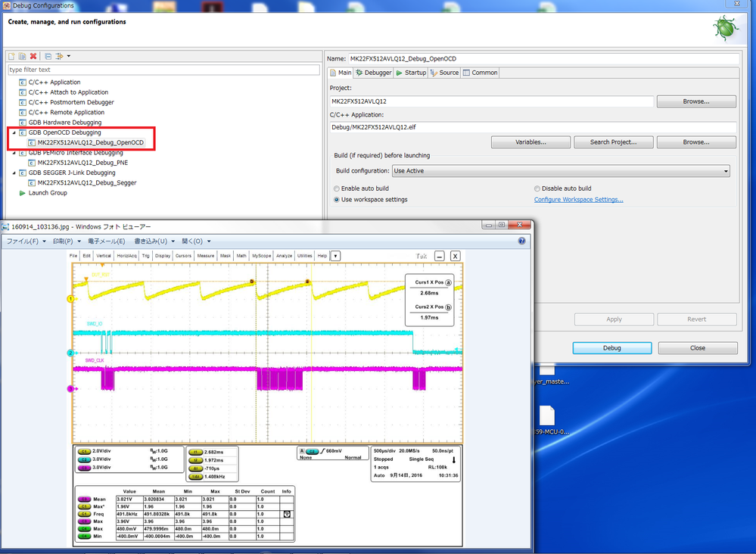The width and height of the screenshot is (756, 554).
Task: Select Disable auto build radio button
Action: pos(537,188)
